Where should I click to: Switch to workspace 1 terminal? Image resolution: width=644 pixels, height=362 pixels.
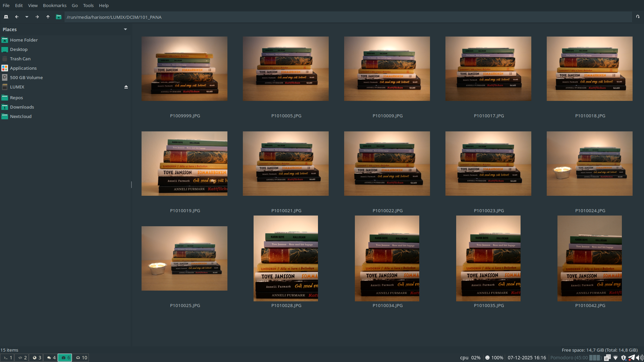pyautogui.click(x=7, y=358)
